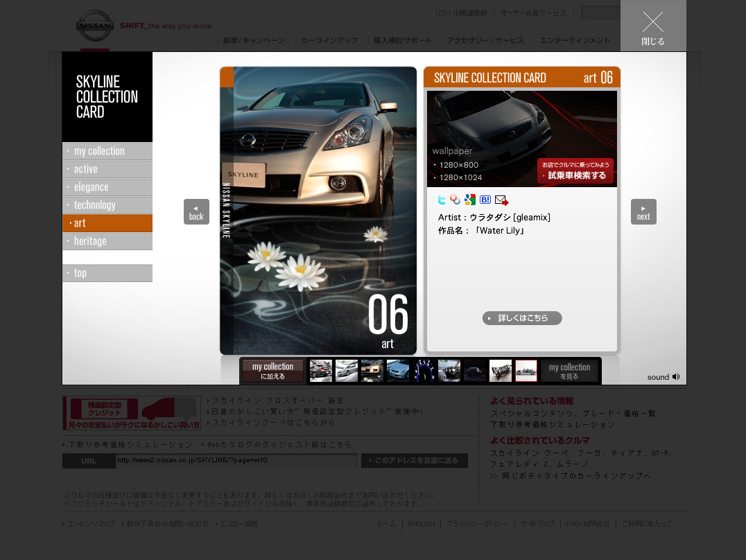Select the red-bordered car side-view thumbnail
Screen dimensions: 746x560
pos(526,371)
